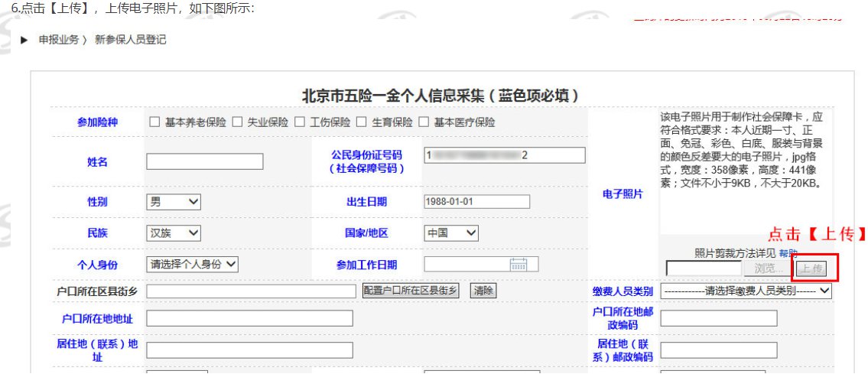Viewport: 868px width, 374px height.
Task: Expand the 请选择缴费人员类别 dropdown
Action: coord(746,291)
